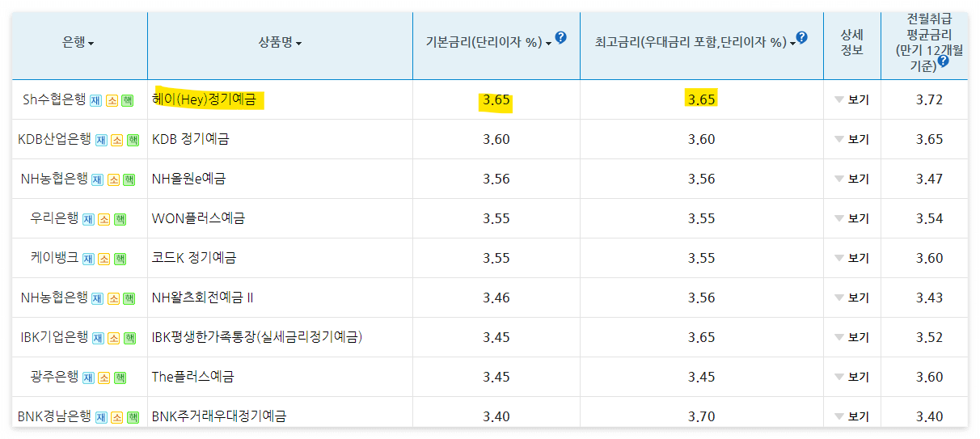Click the 소 badge next to 케이뱅크
This screenshot has width=980, height=439.
point(104,260)
